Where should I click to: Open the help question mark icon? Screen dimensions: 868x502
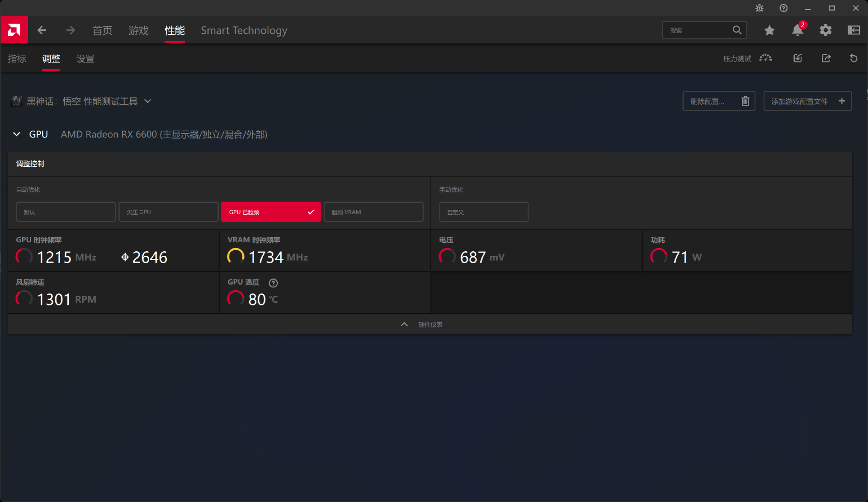783,8
